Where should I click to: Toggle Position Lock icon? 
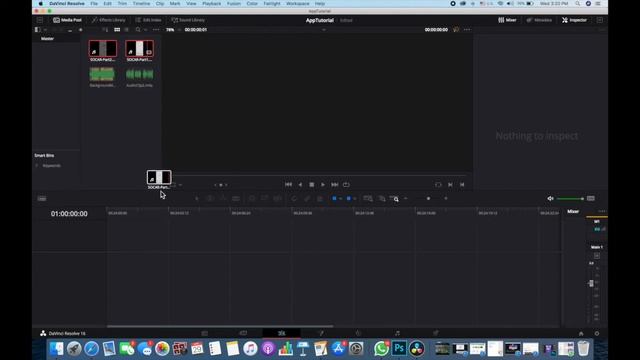pyautogui.click(x=320, y=199)
